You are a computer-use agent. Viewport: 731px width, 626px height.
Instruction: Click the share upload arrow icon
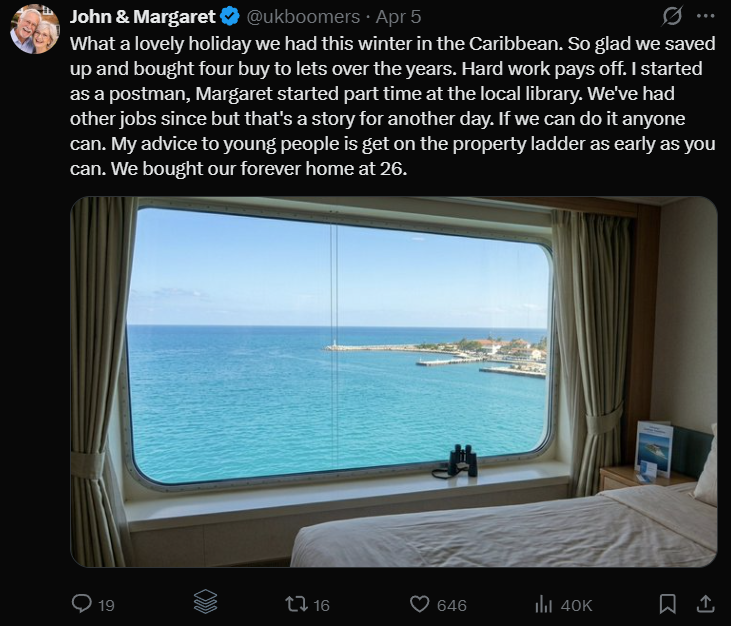(x=705, y=604)
